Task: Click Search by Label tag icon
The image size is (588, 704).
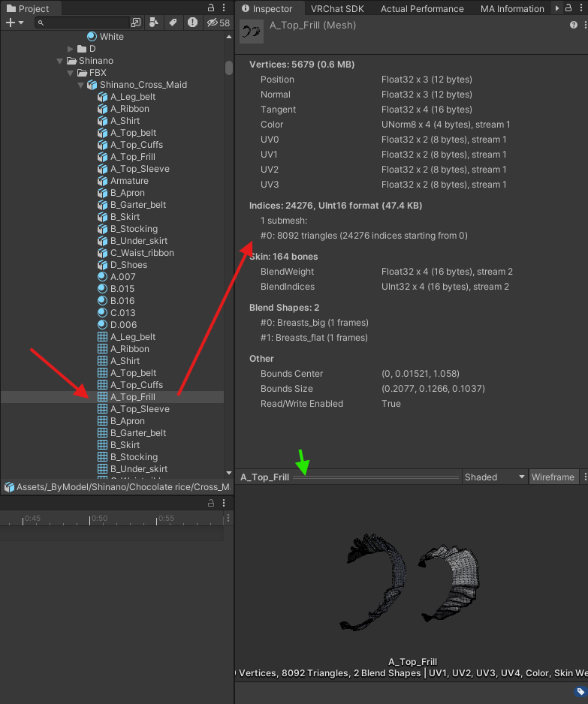Action: (173, 23)
